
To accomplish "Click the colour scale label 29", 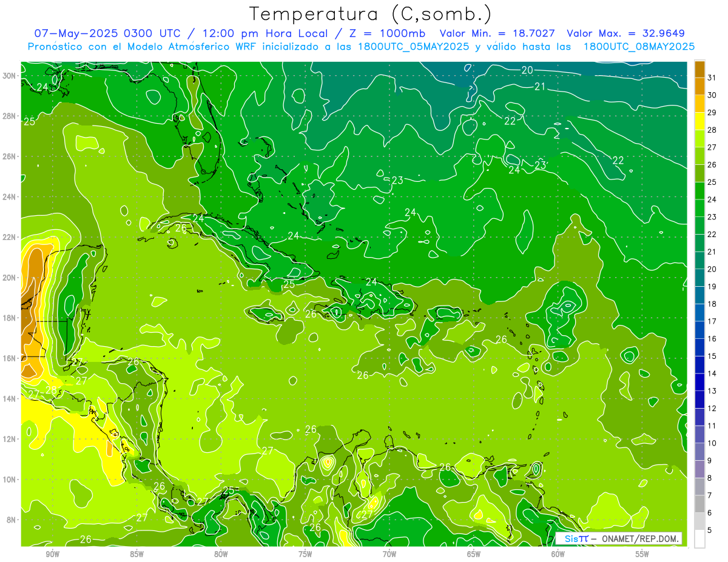I will [712, 112].
